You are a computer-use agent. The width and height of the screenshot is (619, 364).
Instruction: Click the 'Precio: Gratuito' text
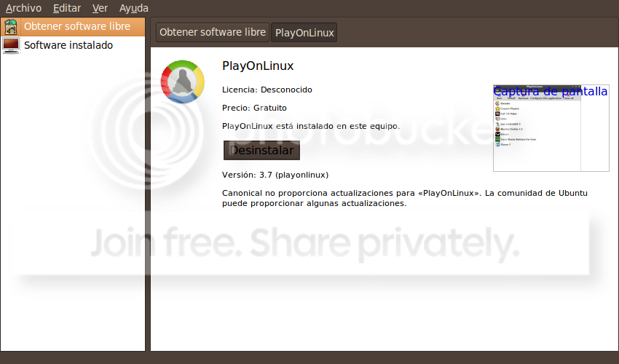254,108
